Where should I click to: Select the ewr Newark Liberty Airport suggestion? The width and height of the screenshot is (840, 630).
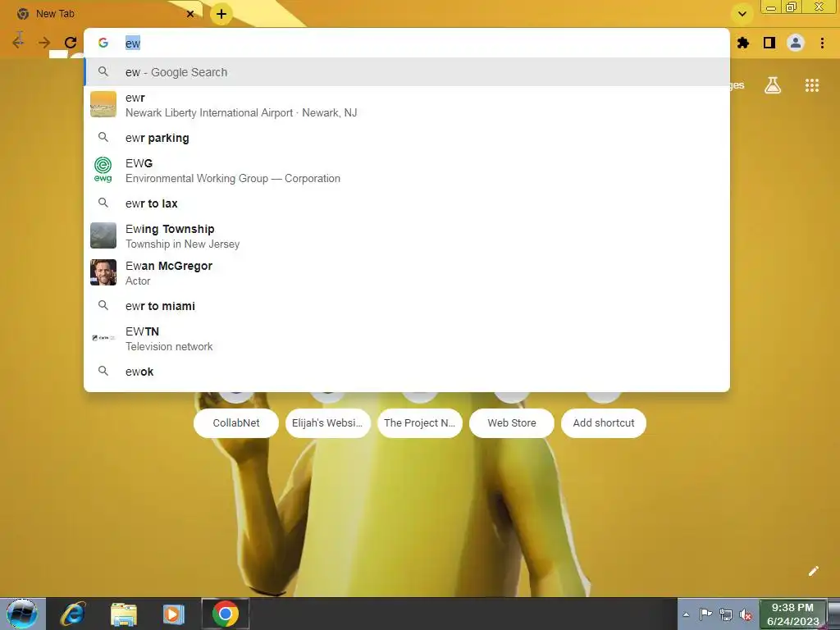coord(407,105)
